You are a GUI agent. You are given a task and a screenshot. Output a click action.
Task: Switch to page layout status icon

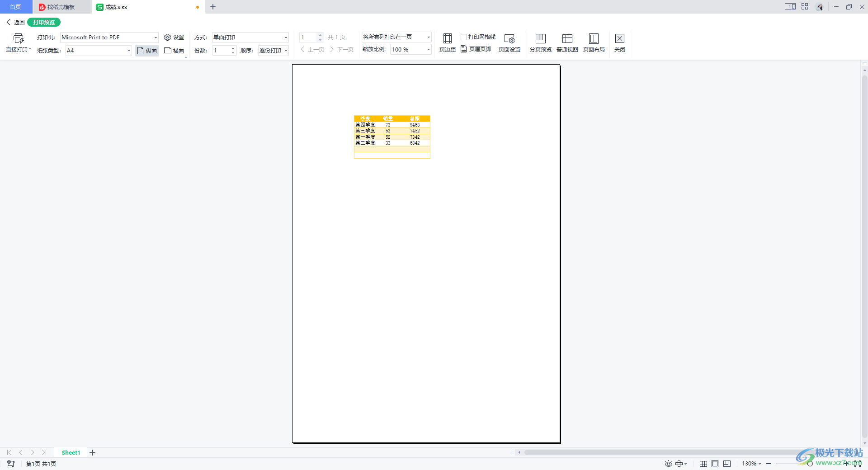(x=715, y=464)
